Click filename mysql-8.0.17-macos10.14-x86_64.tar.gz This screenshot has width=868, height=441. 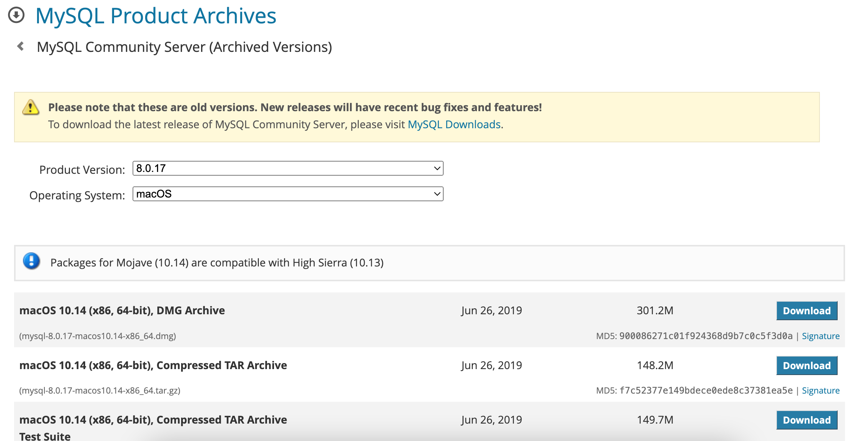[100, 391]
